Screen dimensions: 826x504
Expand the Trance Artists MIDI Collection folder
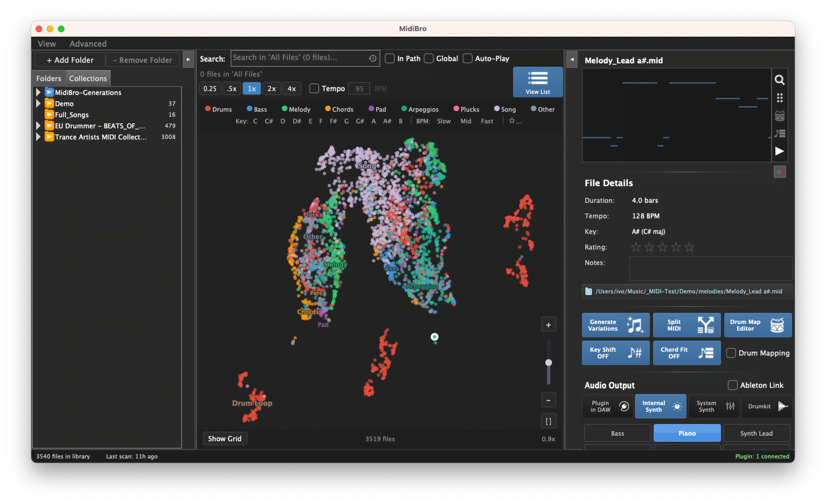click(x=38, y=137)
